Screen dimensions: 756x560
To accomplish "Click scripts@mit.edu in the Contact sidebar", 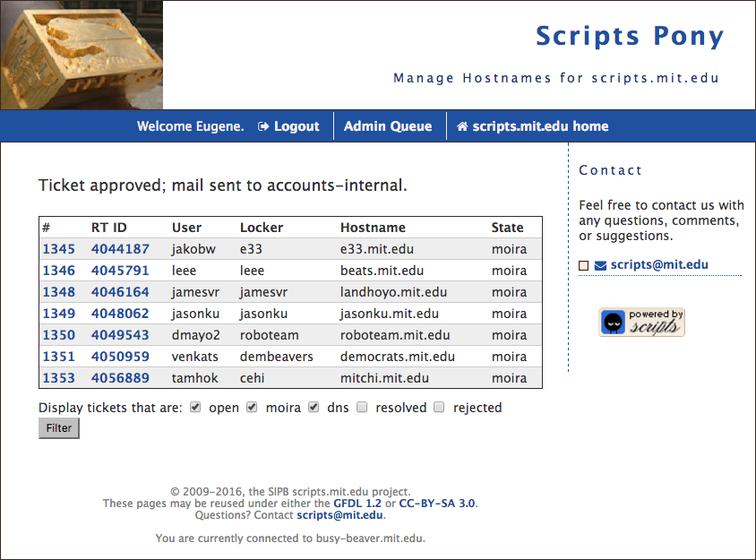I will [659, 264].
